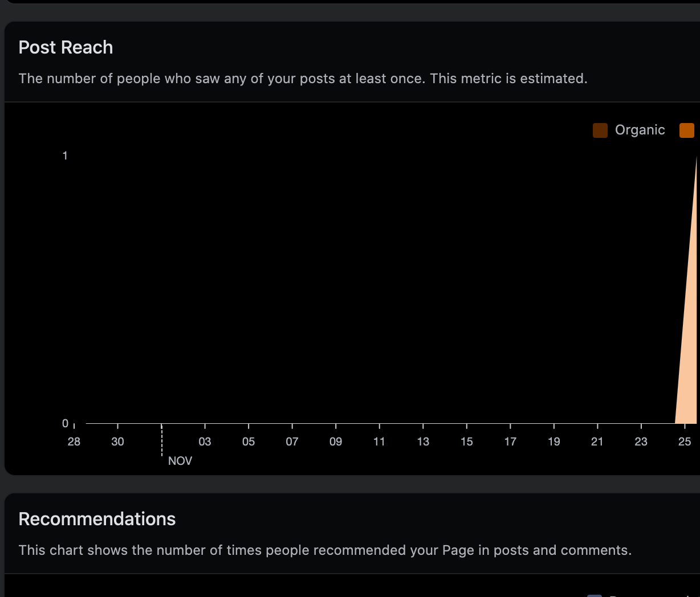The image size is (700, 597).
Task: Select the 03 date on the axis
Action: tap(205, 441)
